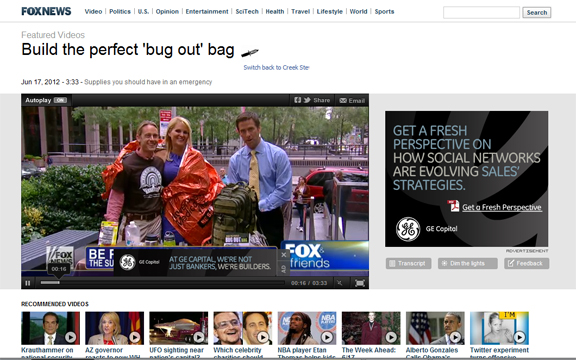Click the Facebook share icon in the player
The image size is (576, 360).
pyautogui.click(x=298, y=100)
